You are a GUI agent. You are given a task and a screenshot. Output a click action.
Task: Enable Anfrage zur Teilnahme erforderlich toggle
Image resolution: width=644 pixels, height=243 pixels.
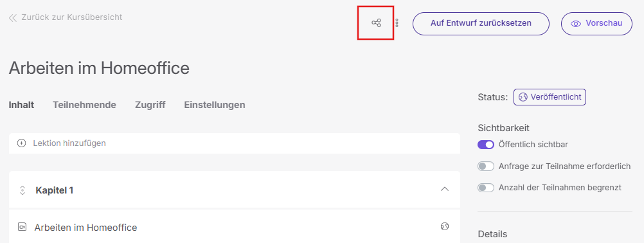coord(486,166)
